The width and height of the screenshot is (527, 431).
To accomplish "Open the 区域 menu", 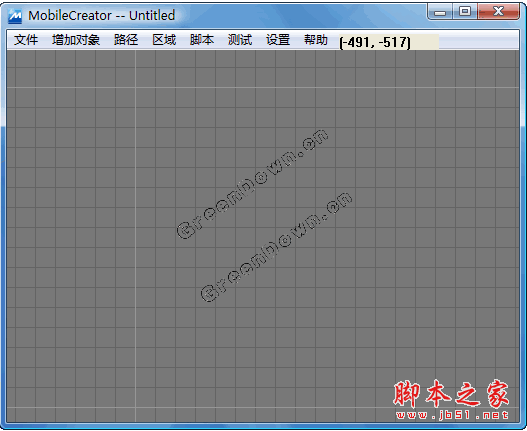I will tap(164, 40).
